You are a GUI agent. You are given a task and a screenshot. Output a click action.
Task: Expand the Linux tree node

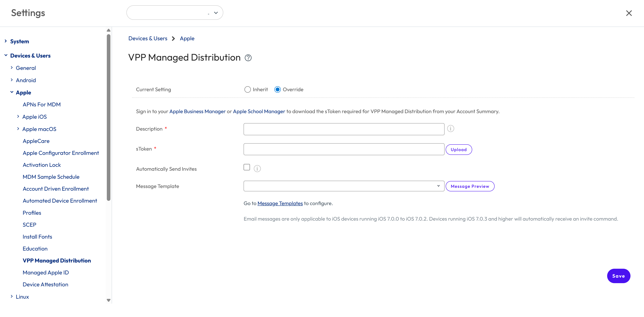(x=12, y=296)
